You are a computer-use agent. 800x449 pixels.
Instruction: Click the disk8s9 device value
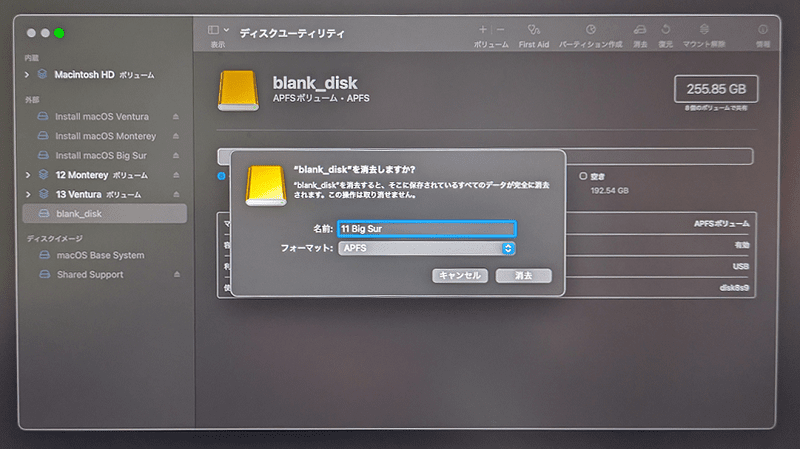point(734,288)
